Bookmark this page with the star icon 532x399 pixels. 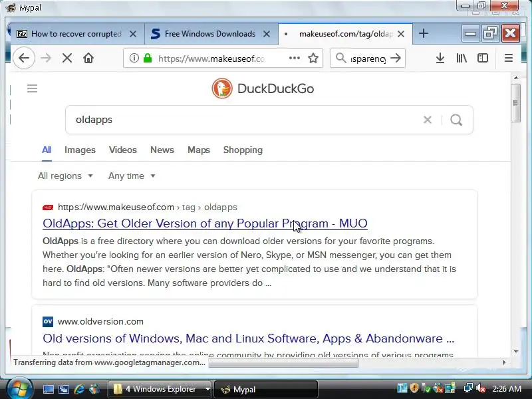313,59
